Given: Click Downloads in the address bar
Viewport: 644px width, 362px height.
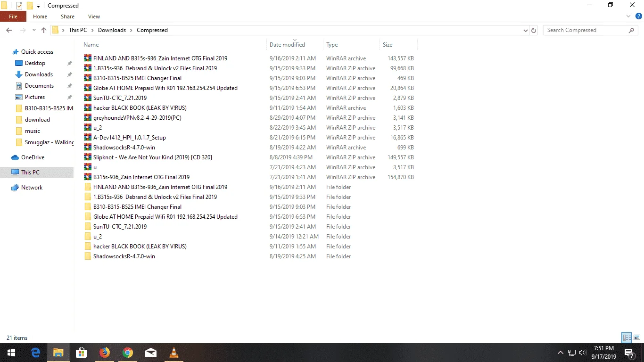Looking at the screenshot, I should (x=112, y=30).
